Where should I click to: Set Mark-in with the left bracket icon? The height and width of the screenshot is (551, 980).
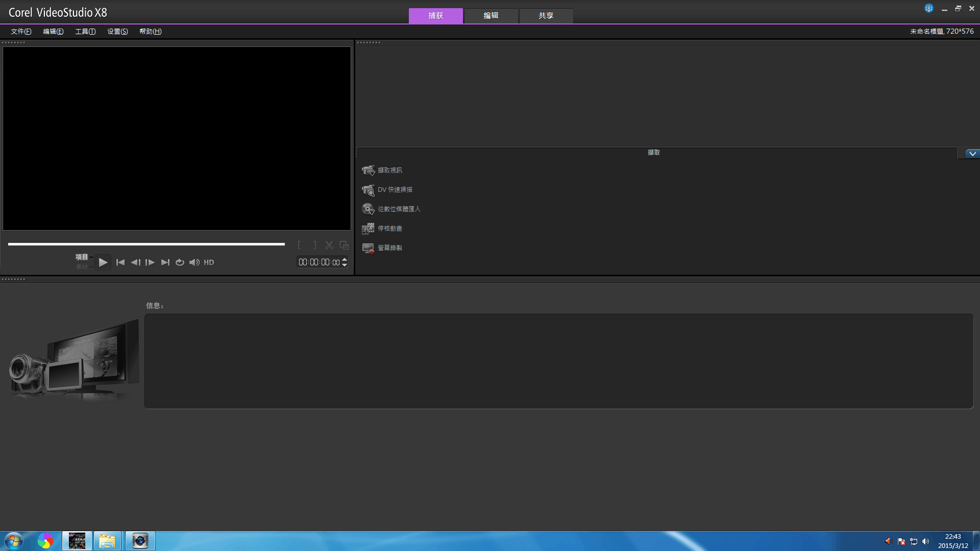pyautogui.click(x=300, y=245)
